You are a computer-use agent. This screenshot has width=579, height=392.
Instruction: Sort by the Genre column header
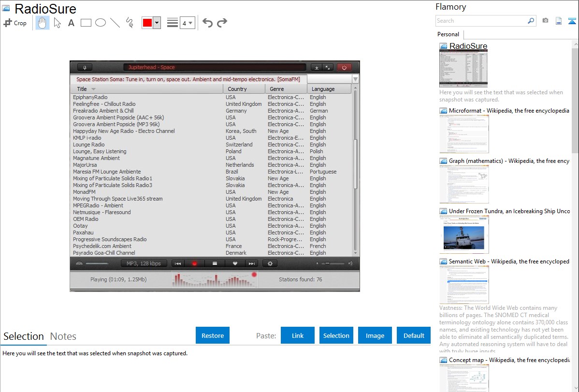pyautogui.click(x=286, y=89)
